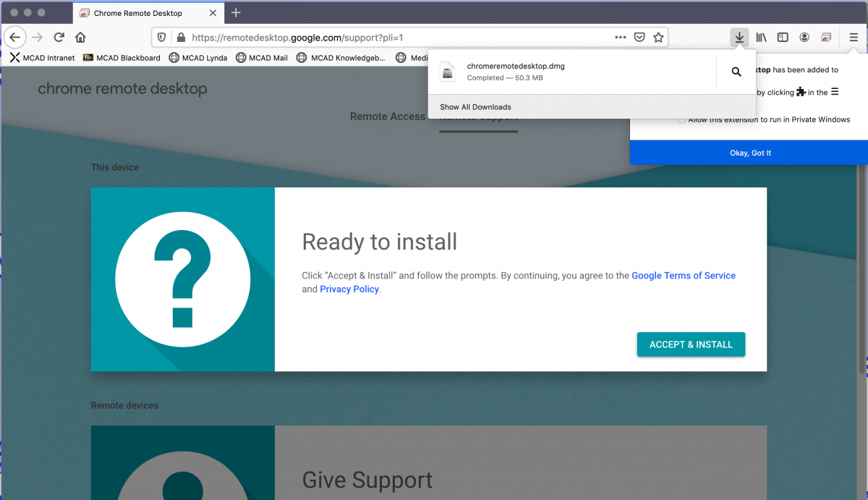The height and width of the screenshot is (500, 868).
Task: Open the Google Terms of Service link
Action: [684, 276]
